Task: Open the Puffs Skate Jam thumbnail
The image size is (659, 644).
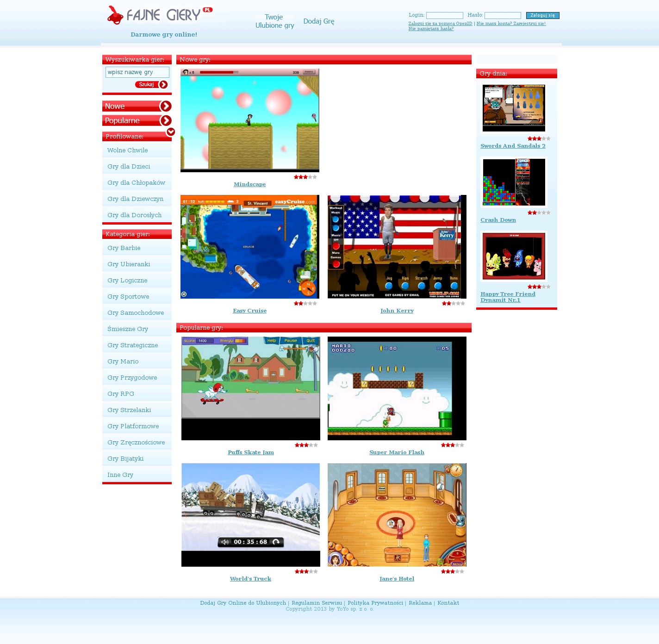Action: point(251,388)
